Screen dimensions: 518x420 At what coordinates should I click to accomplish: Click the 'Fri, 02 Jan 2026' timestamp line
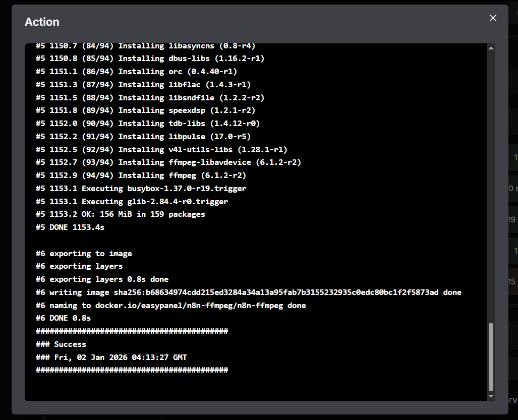pos(111,357)
